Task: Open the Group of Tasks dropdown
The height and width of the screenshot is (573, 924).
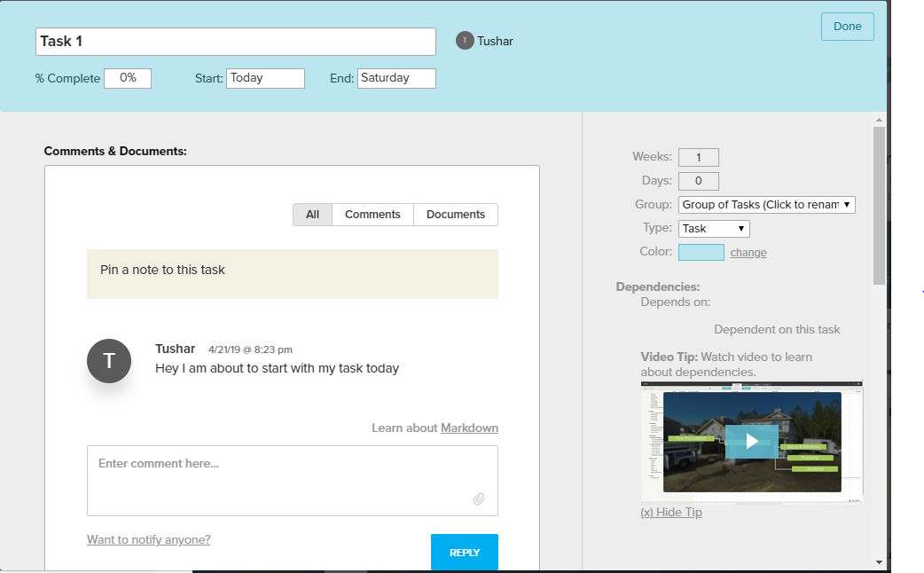Action: (766, 204)
